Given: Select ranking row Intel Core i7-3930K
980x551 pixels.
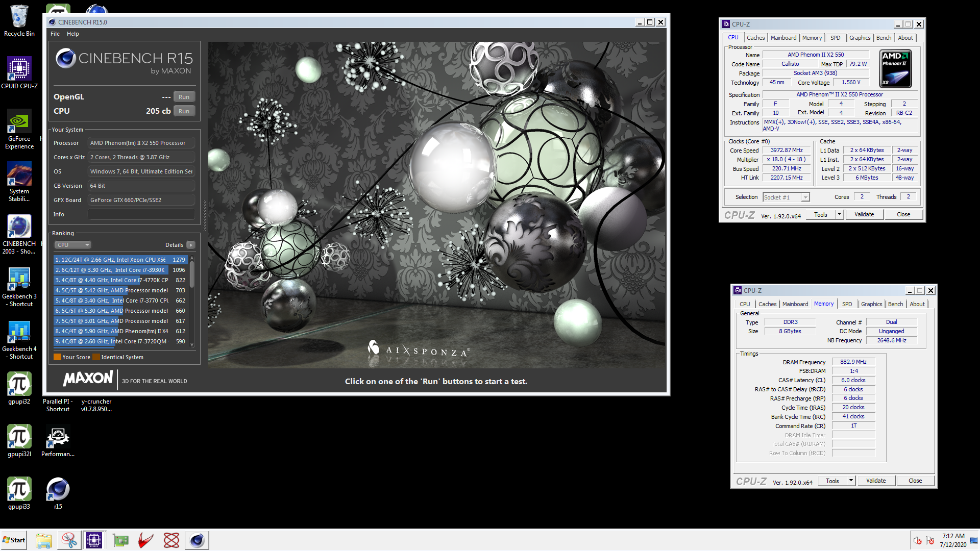Looking at the screenshot, I should [121, 270].
